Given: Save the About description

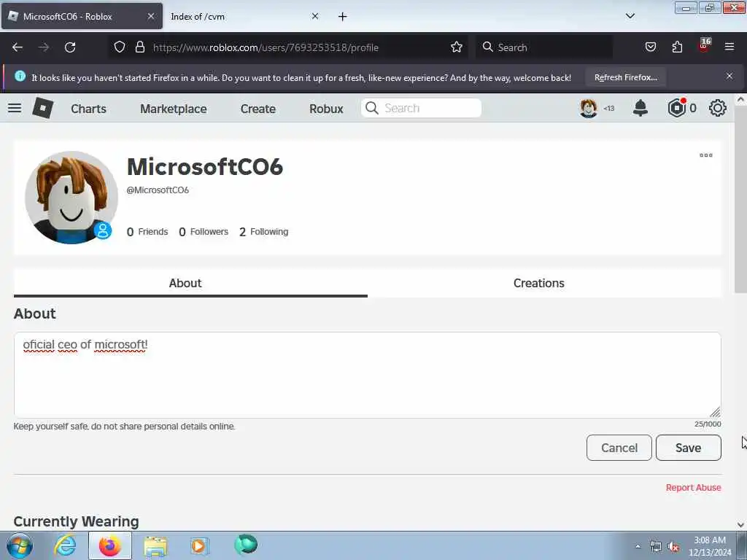Looking at the screenshot, I should [689, 448].
